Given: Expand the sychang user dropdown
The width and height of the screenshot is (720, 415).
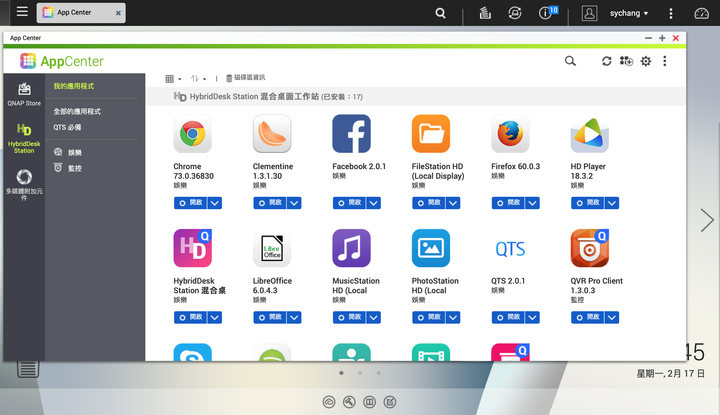Looking at the screenshot, I should point(629,13).
